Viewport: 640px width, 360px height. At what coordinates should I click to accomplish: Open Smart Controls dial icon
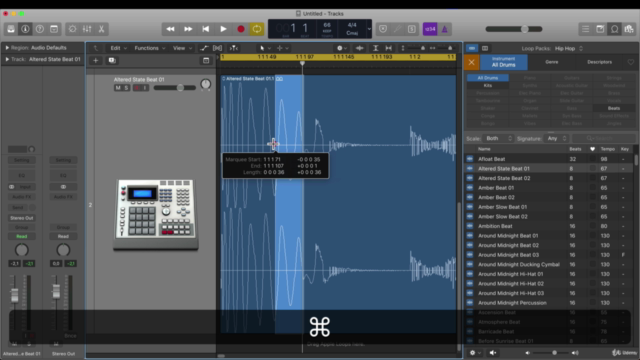(72, 29)
